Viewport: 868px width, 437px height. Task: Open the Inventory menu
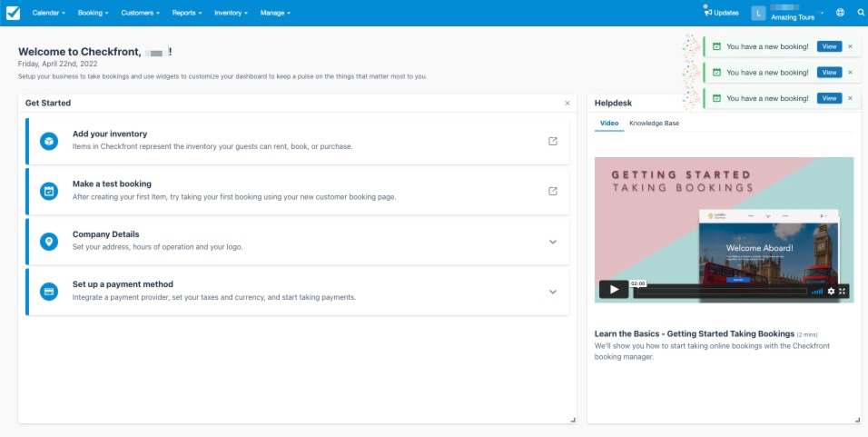point(231,13)
